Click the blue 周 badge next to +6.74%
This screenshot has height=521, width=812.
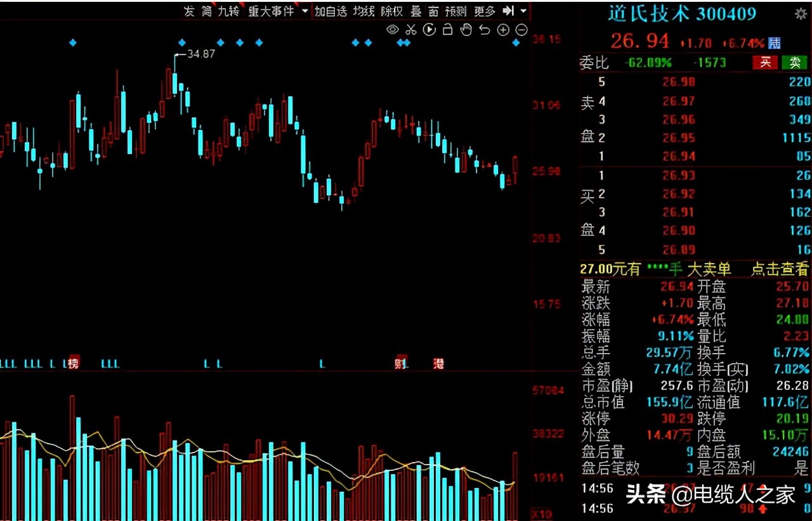pyautogui.click(x=775, y=43)
